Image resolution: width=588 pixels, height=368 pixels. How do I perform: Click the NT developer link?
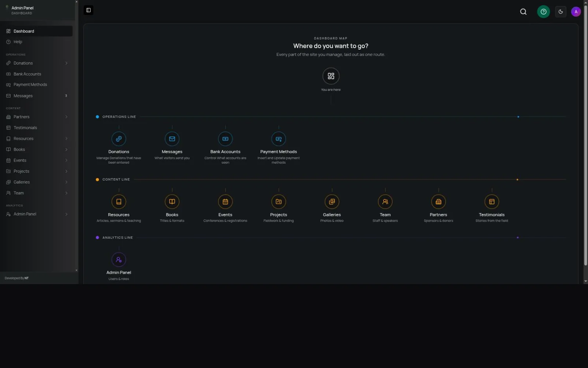[26, 278]
